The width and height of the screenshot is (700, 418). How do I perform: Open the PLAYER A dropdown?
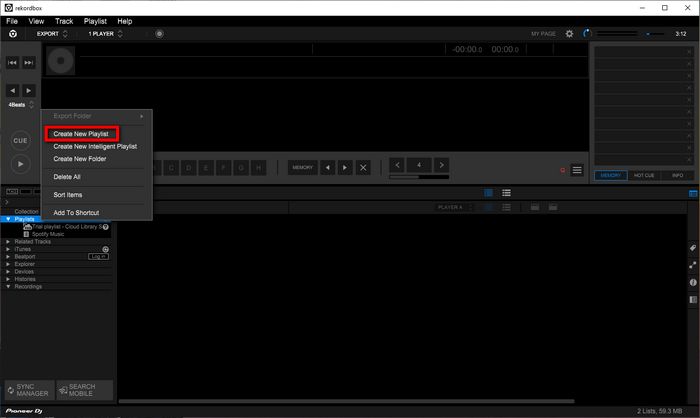click(454, 207)
